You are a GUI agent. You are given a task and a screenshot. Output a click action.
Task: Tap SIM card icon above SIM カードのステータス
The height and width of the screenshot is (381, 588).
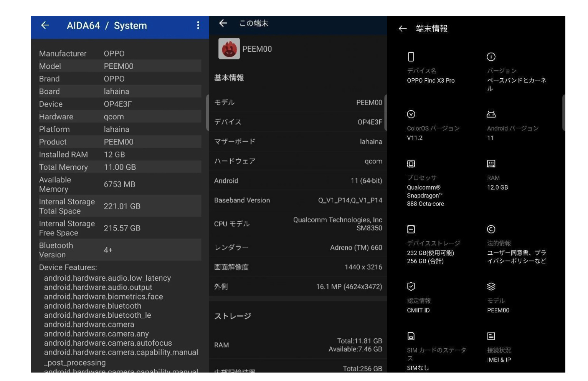411,336
